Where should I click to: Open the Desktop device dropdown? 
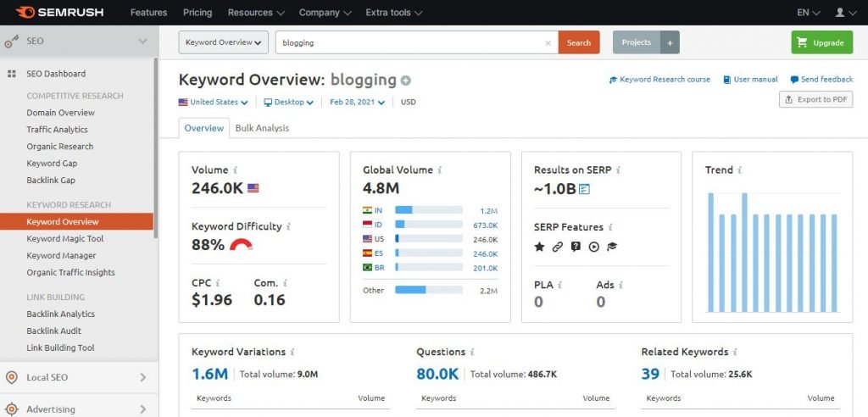pos(288,102)
